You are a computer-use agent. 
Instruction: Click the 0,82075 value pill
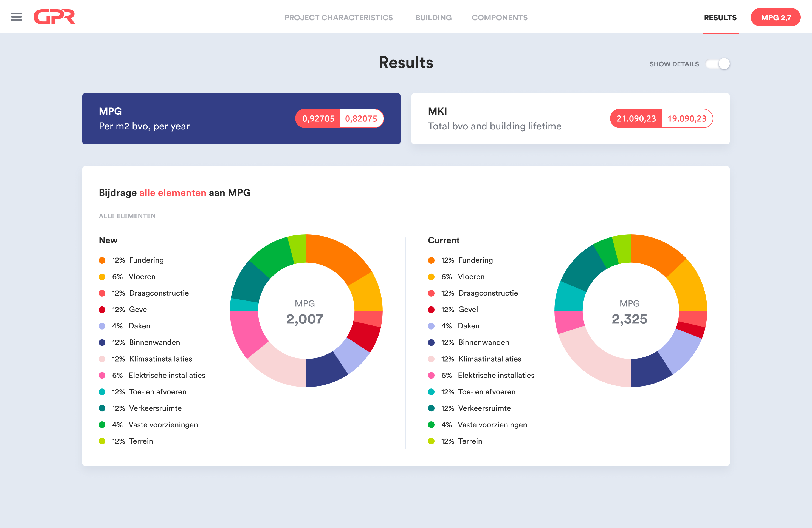pos(361,119)
